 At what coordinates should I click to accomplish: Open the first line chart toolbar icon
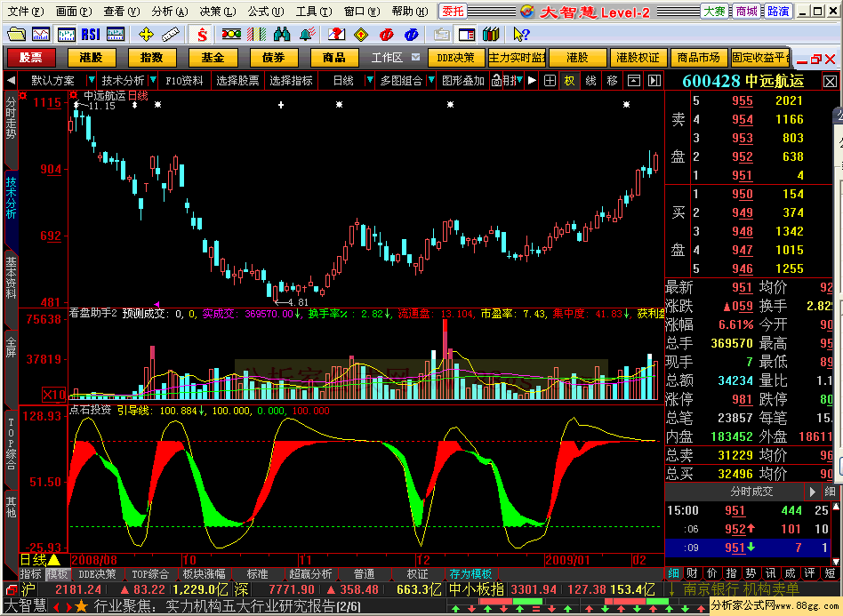[41, 35]
